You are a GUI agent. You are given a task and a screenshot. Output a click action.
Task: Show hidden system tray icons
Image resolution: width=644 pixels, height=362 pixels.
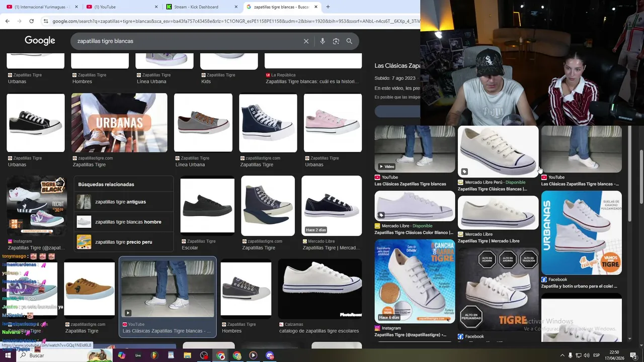coord(562,355)
